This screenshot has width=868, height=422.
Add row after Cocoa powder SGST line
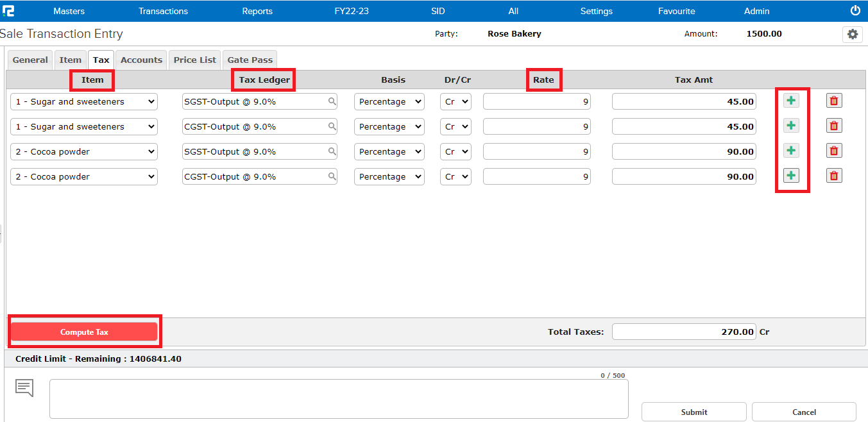tap(791, 151)
